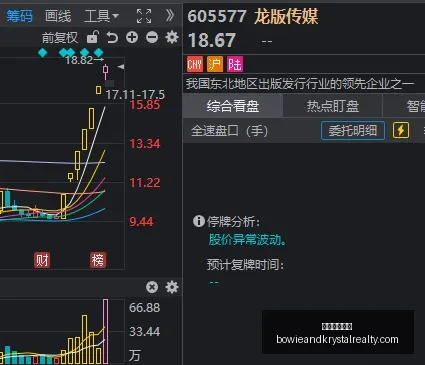Open volume panel settings gear
Image resolution: width=425 pixels, height=365 pixels.
[x=172, y=287]
